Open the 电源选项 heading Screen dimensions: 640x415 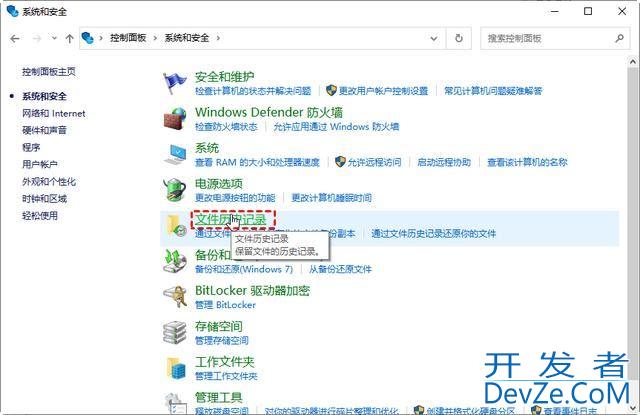[218, 184]
